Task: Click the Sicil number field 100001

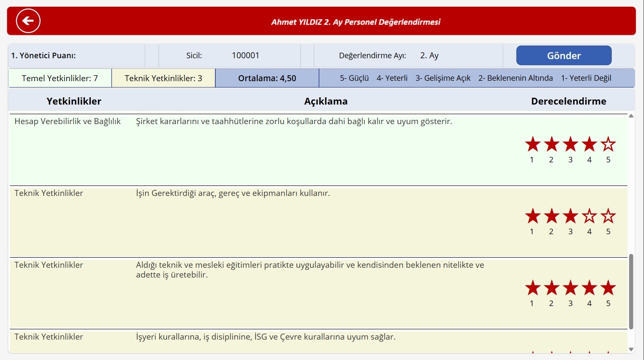Action: [x=245, y=56]
